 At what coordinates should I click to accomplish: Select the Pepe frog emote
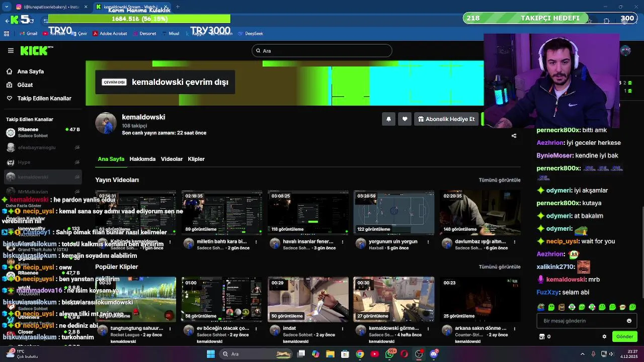pos(541,307)
